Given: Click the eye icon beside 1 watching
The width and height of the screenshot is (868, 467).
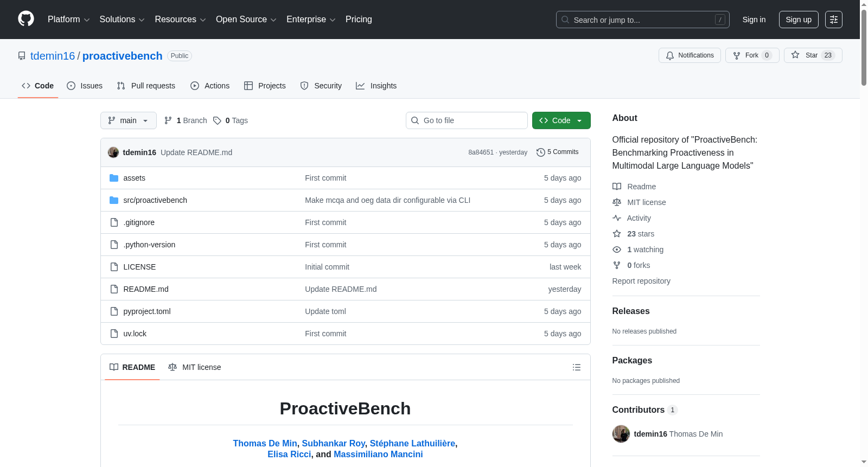Looking at the screenshot, I should tap(617, 250).
